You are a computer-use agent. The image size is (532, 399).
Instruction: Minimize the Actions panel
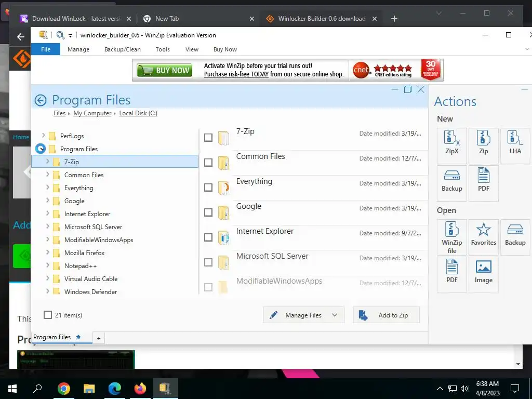point(525,89)
